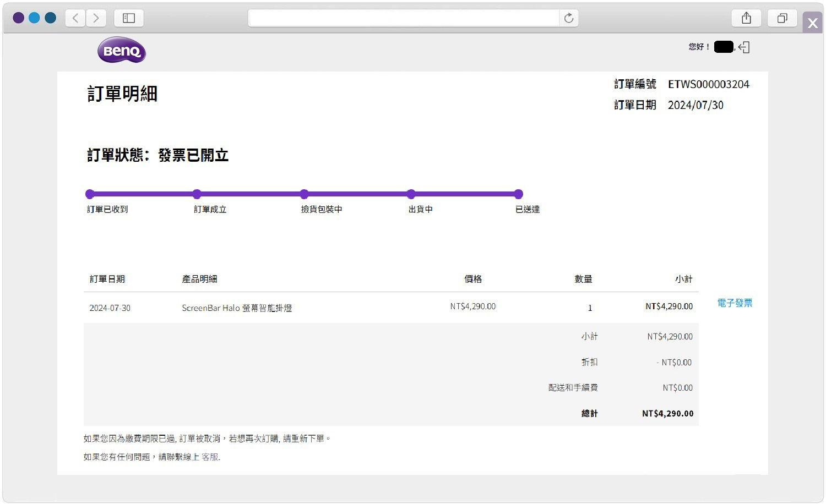Click the 訂單明細 page heading
826x504 pixels.
click(x=122, y=94)
